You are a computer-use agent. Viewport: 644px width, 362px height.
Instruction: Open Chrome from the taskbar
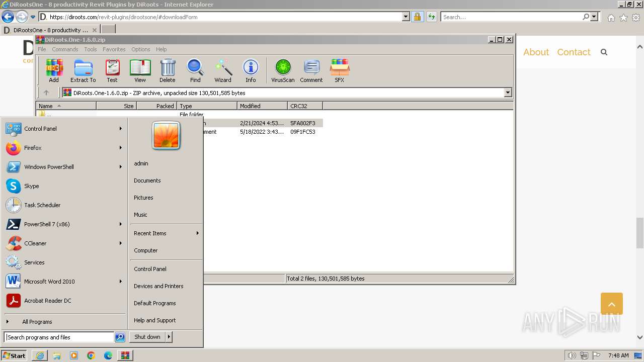click(91, 355)
